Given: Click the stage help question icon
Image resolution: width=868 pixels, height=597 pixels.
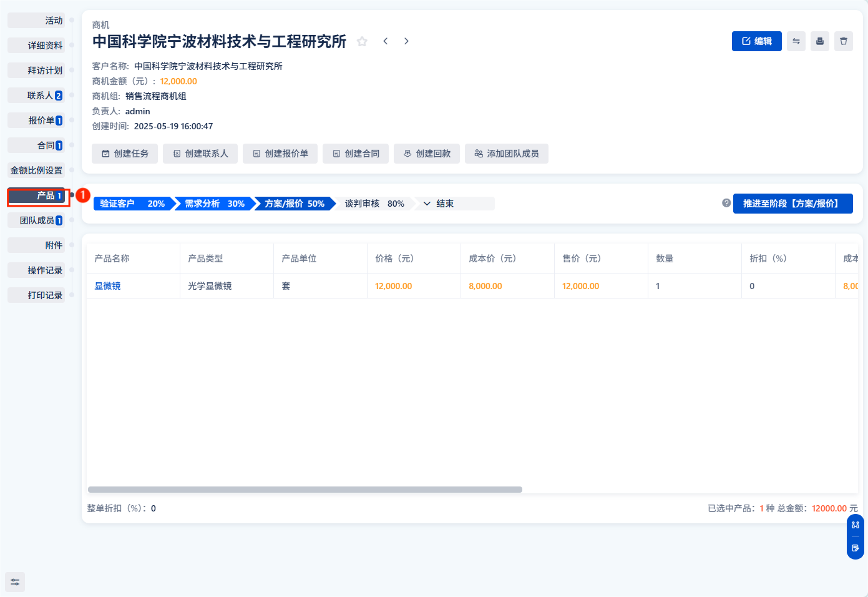Looking at the screenshot, I should click(726, 203).
